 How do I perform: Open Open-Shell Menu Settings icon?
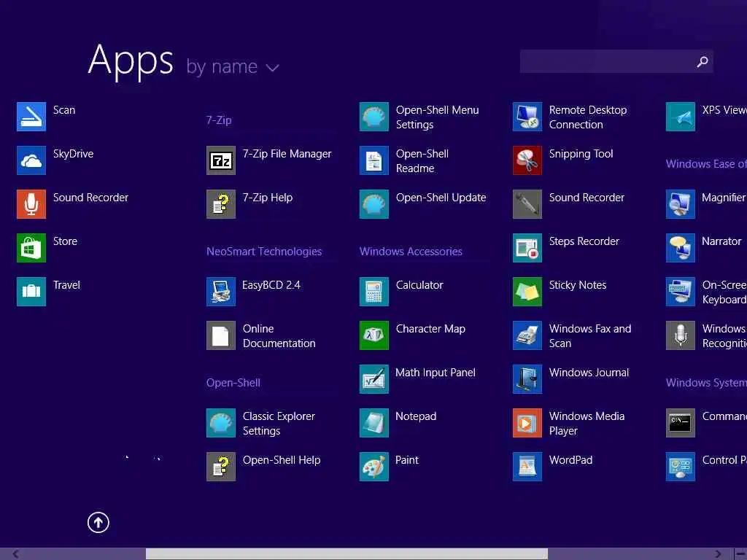pos(374,117)
